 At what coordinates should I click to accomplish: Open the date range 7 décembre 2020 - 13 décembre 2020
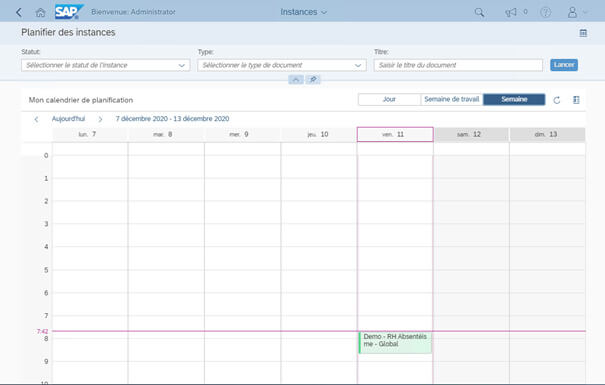172,119
